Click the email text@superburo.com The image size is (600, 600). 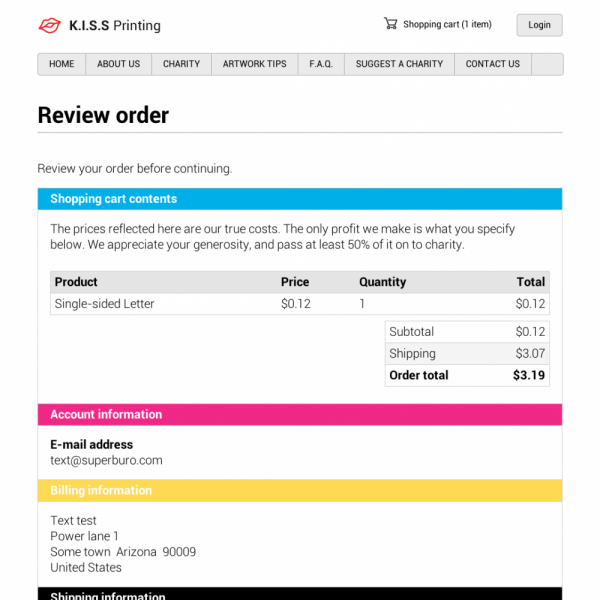(x=106, y=461)
